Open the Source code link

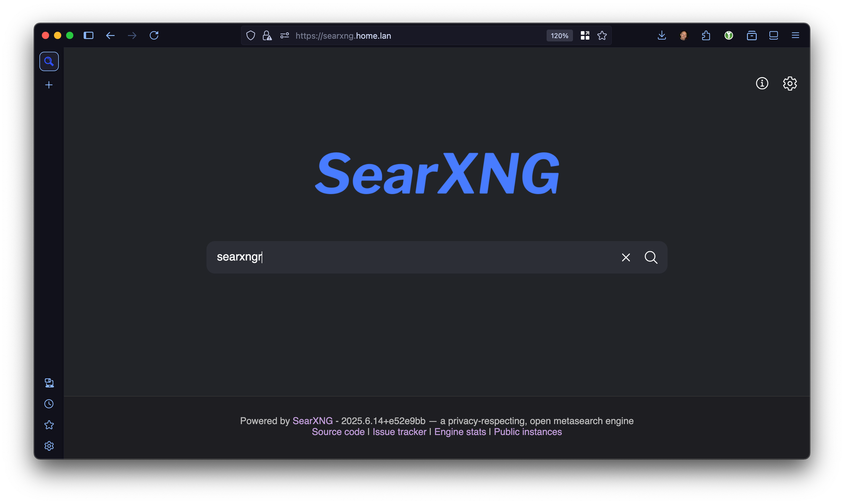(338, 432)
